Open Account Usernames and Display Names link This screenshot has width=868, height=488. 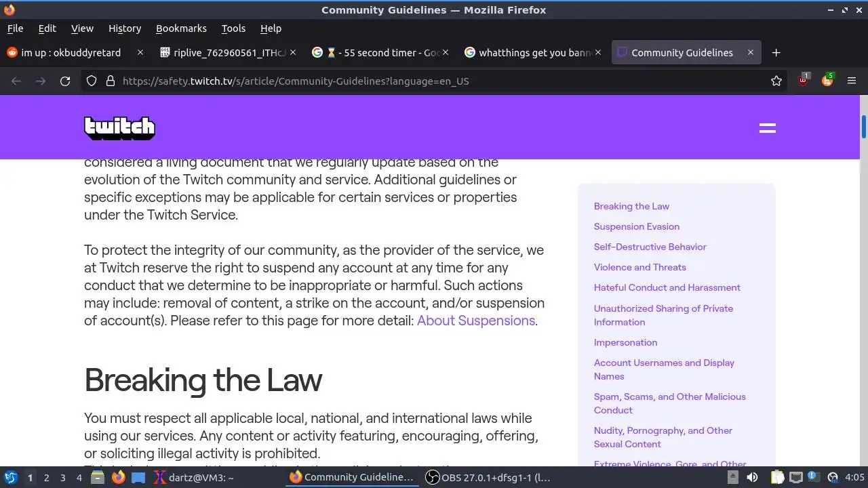coord(664,369)
